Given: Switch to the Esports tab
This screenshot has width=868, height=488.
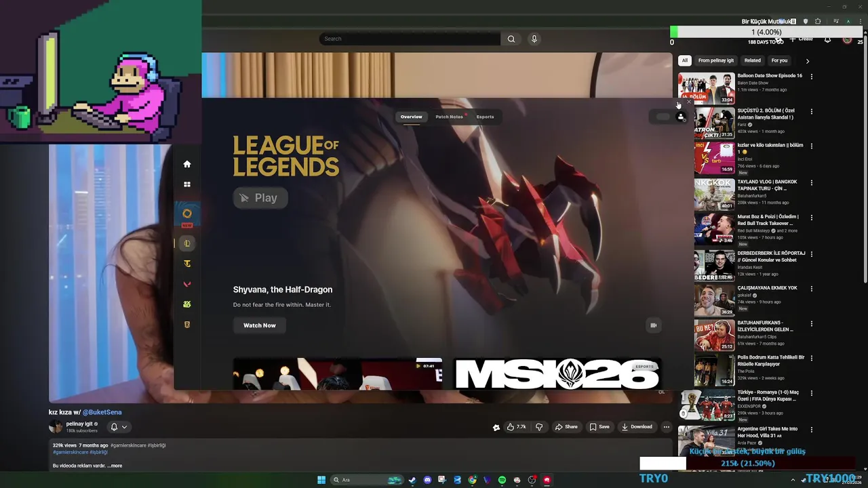Looking at the screenshot, I should coord(485,117).
